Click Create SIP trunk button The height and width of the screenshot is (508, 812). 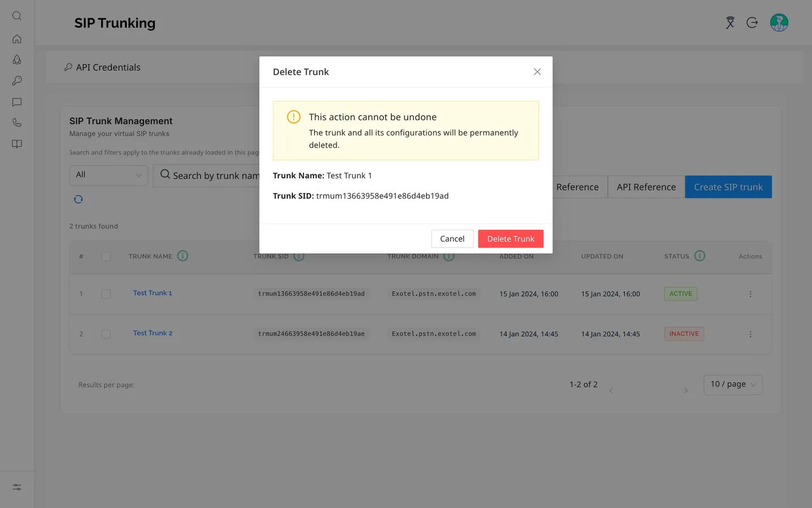(x=729, y=187)
